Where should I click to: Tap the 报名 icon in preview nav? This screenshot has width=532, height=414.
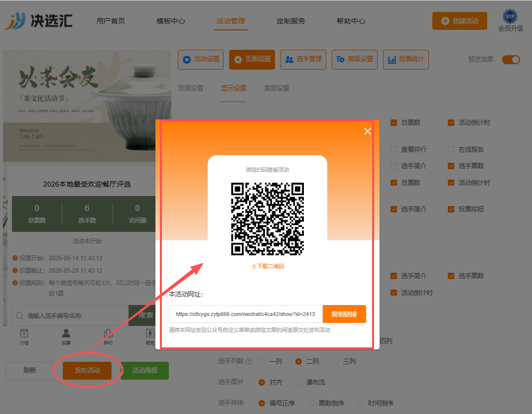point(150,337)
